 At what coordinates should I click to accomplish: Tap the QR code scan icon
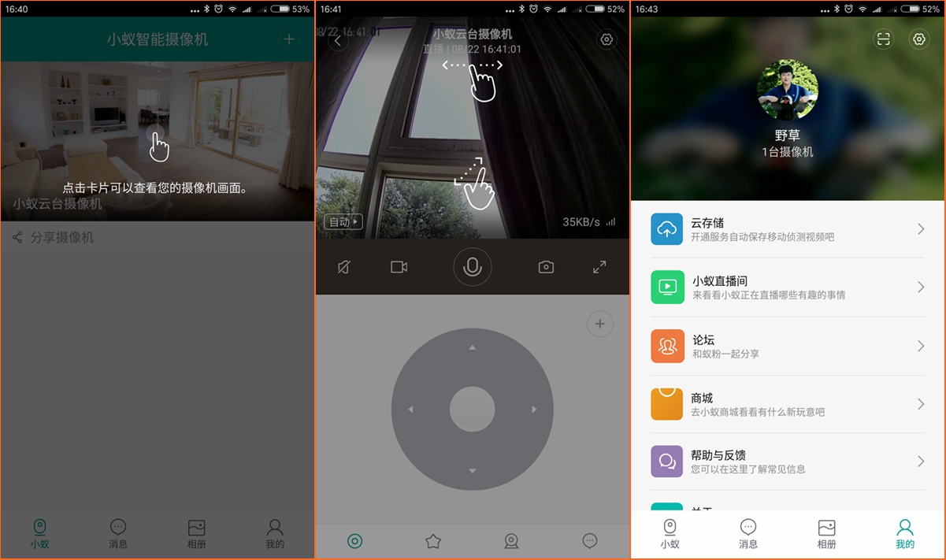pos(883,39)
